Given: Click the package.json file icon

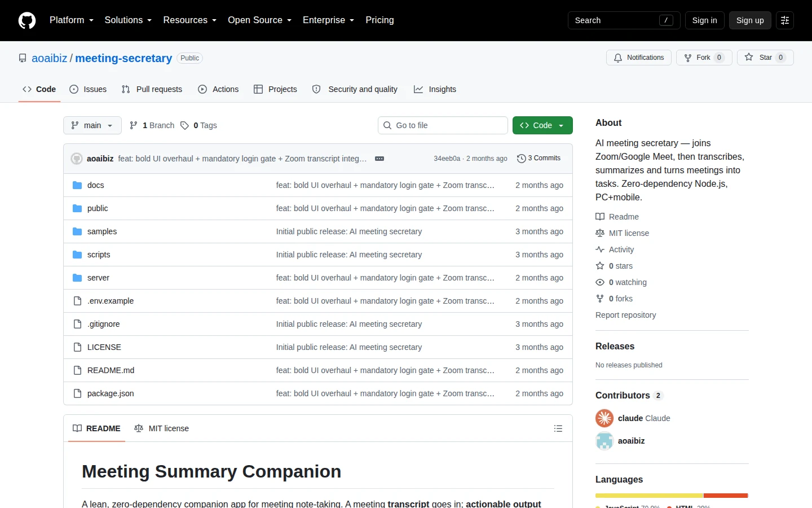Looking at the screenshot, I should tap(77, 393).
